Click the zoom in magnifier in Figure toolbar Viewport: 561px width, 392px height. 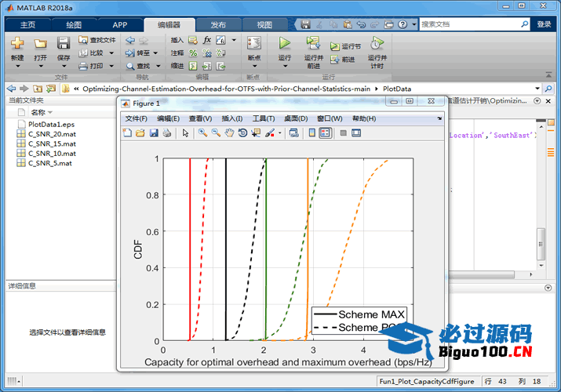(202, 133)
